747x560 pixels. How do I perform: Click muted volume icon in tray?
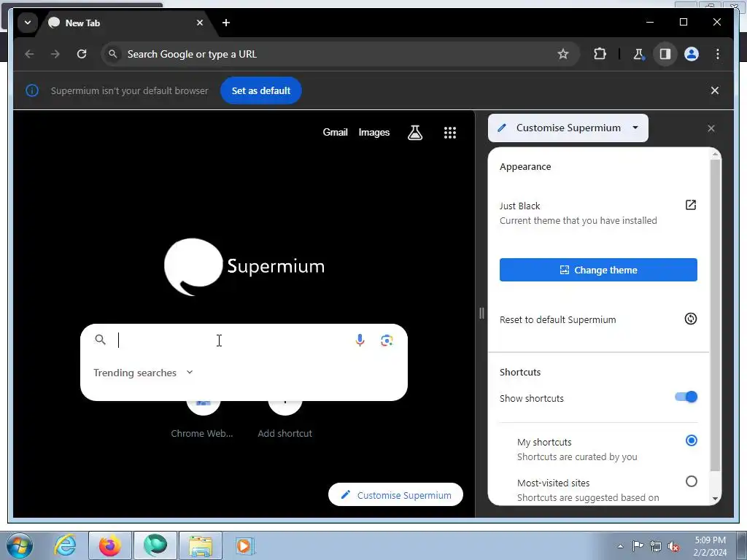pos(673,547)
